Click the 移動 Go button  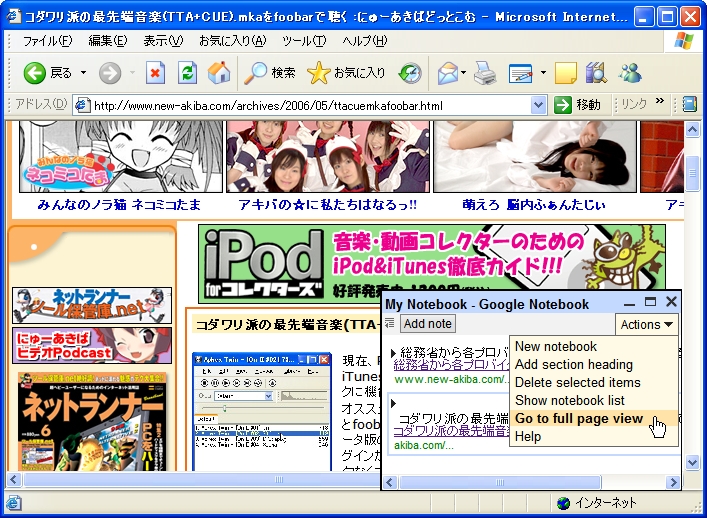[578, 105]
